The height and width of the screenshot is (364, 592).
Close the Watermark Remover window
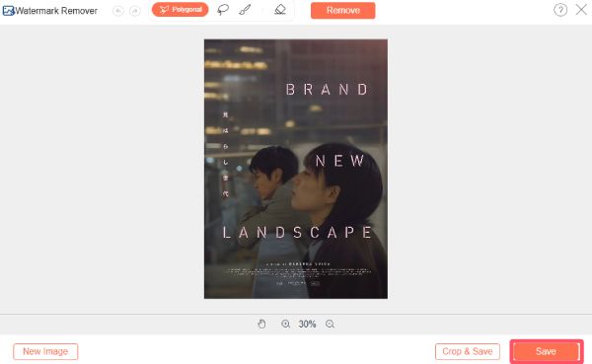(581, 10)
